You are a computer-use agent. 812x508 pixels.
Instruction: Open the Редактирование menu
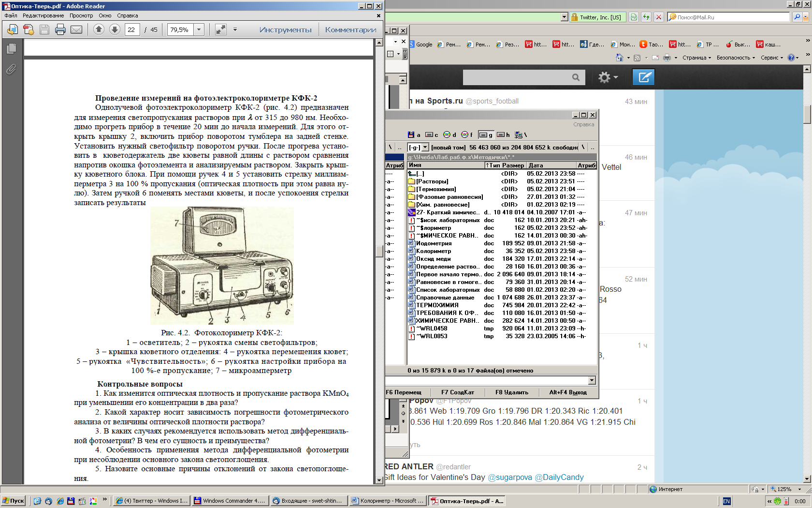pos(43,15)
